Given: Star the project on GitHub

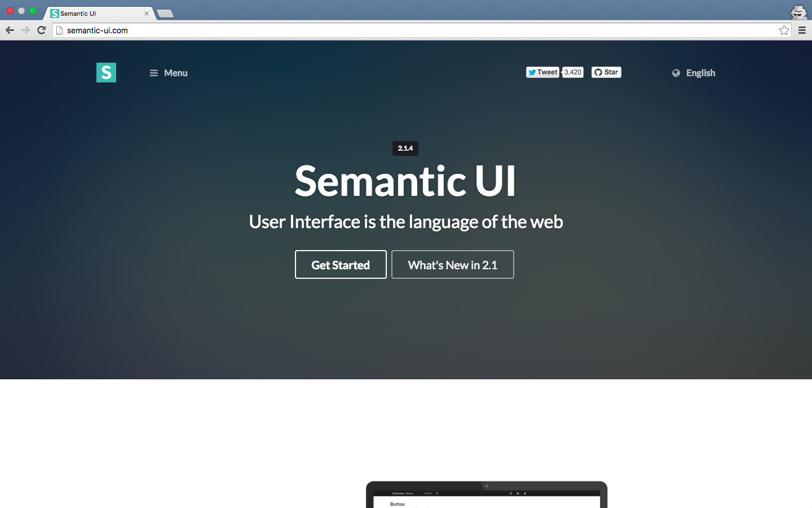Looking at the screenshot, I should tap(606, 72).
